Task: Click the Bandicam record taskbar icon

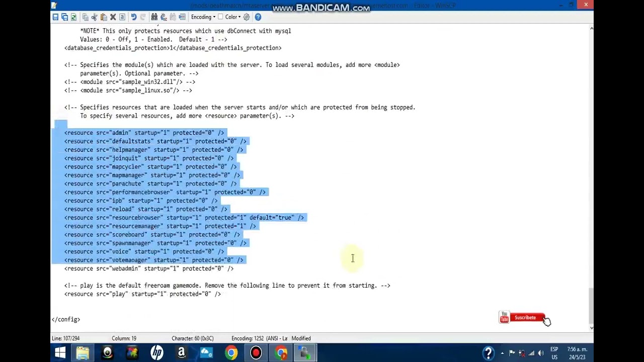Action: coord(256,353)
